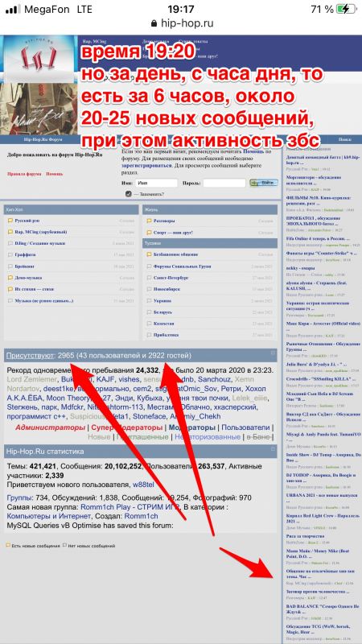Click the Разговоры section icon
Image resolution: width=362 pixels, height=644 pixels.
click(x=149, y=221)
